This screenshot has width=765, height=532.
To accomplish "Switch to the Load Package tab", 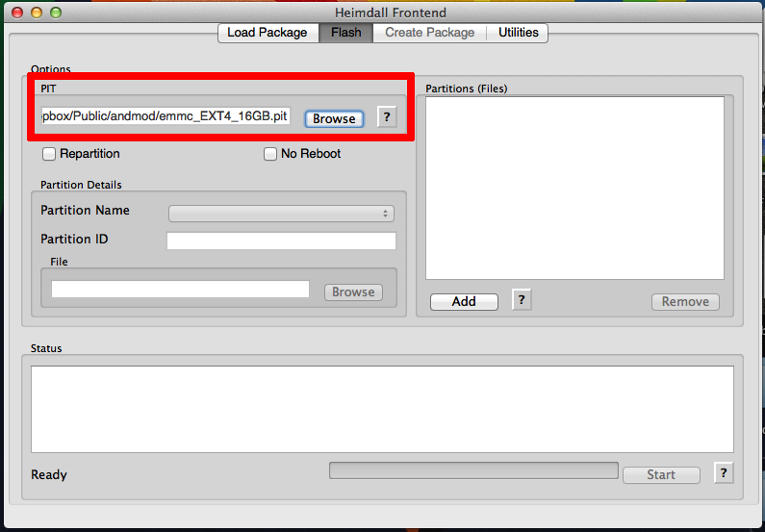I will (268, 33).
